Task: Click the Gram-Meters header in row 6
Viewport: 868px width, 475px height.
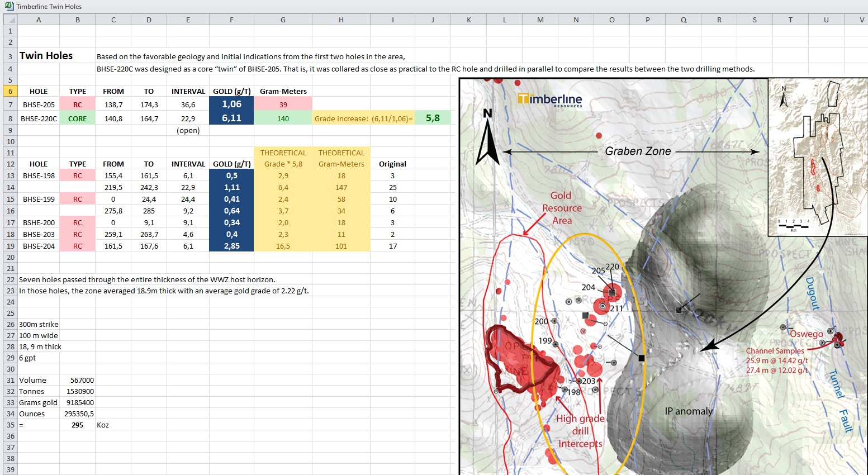Action: click(283, 91)
